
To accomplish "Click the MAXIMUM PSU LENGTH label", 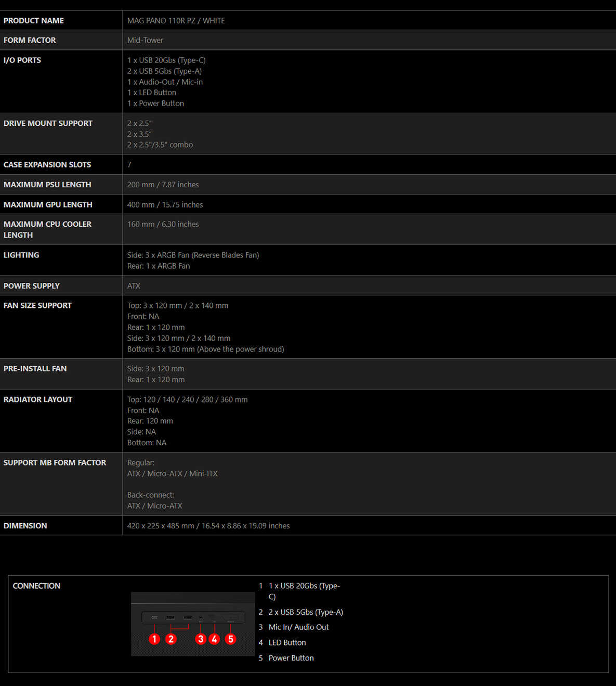I will (47, 185).
